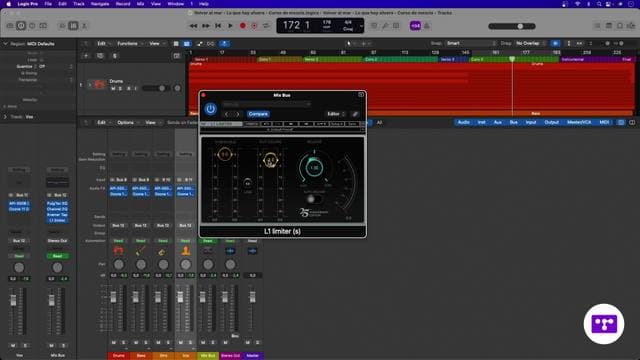Click the Drums channel strip instrument icon
Image resolution: width=640 pixels, height=360 pixels.
click(118, 251)
